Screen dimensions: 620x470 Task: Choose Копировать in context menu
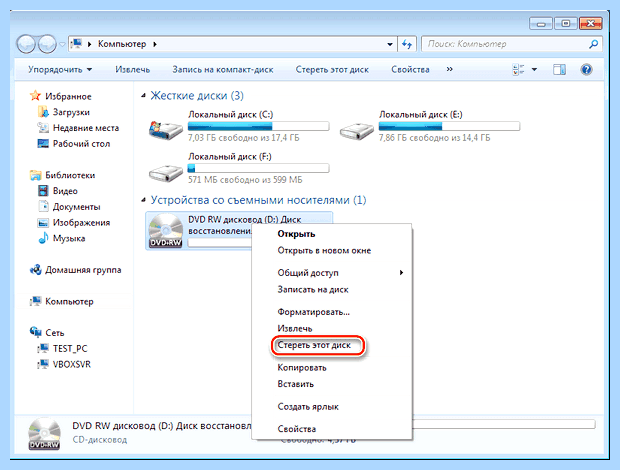point(332,368)
